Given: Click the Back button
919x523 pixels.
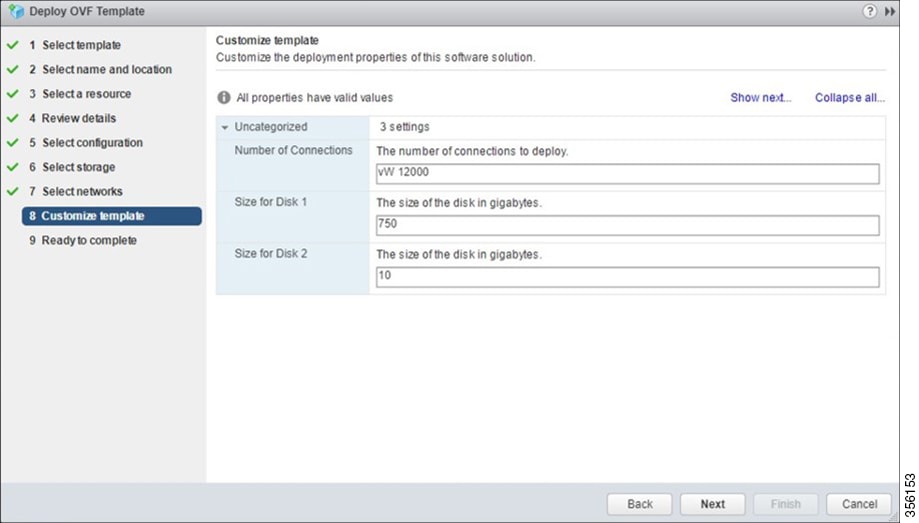Looking at the screenshot, I should pyautogui.click(x=639, y=504).
